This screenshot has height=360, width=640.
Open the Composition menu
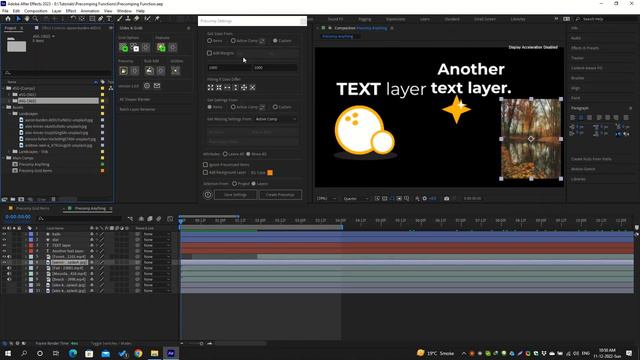click(x=36, y=11)
